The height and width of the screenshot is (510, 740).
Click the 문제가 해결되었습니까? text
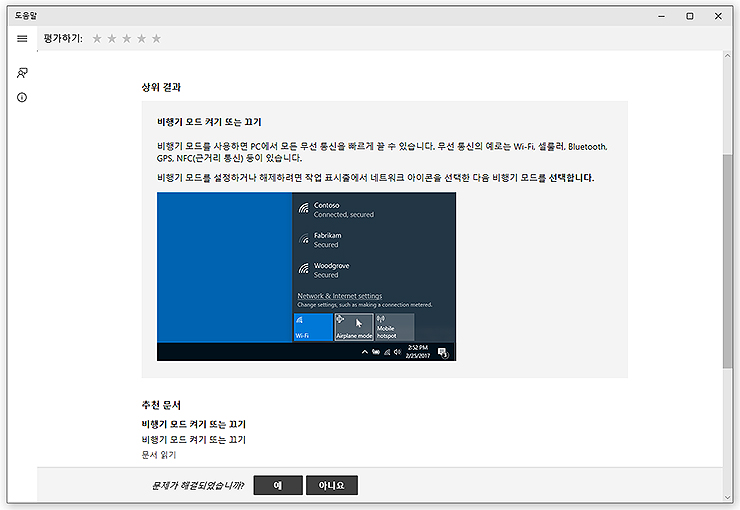198,485
